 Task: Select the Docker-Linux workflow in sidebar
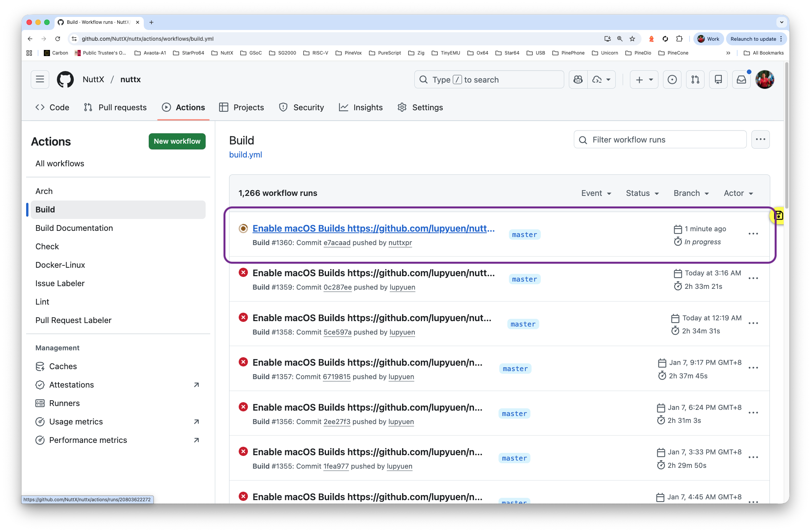pyautogui.click(x=60, y=265)
